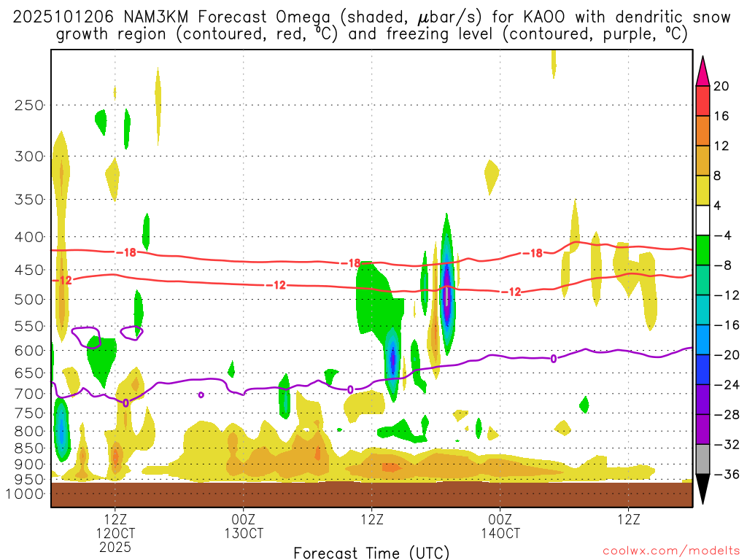Click the 700 pressure axis label
The height and width of the screenshot is (560, 747).
click(x=29, y=394)
